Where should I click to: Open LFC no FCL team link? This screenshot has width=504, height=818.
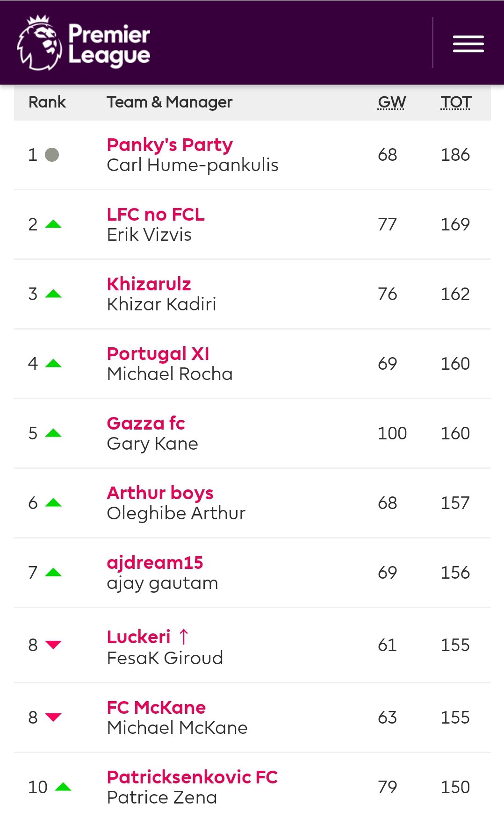pos(156,214)
